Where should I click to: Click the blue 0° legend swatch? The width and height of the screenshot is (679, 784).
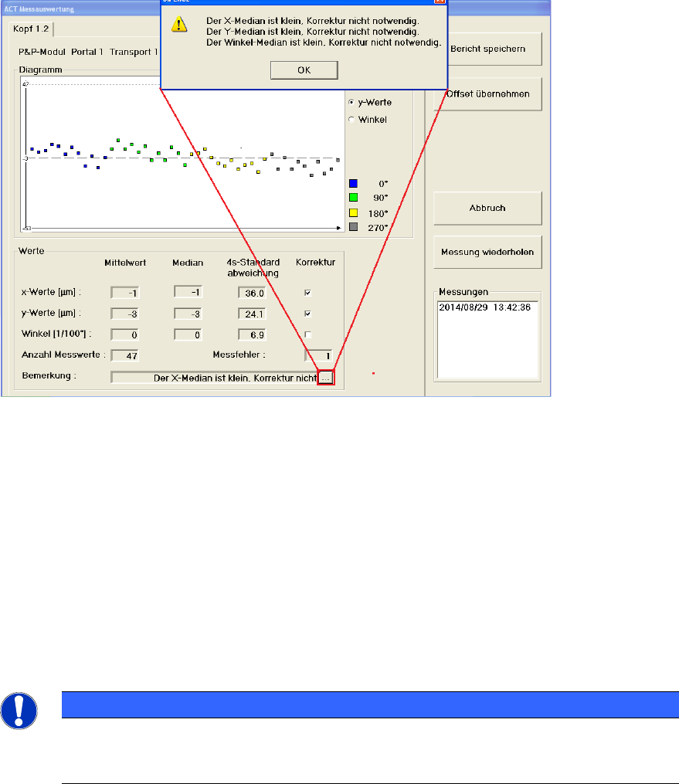click(x=353, y=184)
